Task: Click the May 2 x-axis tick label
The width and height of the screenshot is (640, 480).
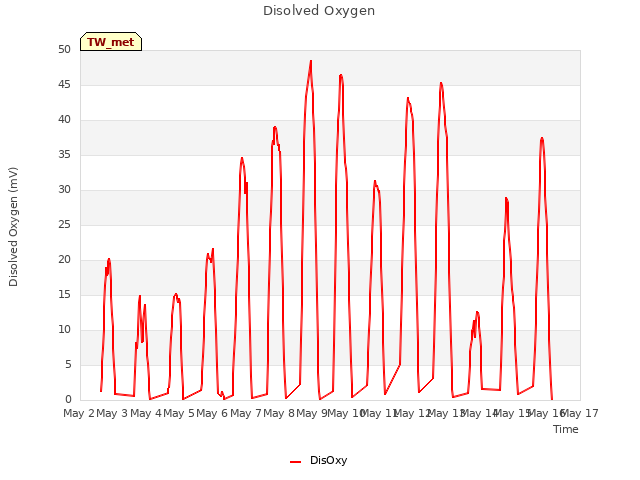Action: (79, 413)
